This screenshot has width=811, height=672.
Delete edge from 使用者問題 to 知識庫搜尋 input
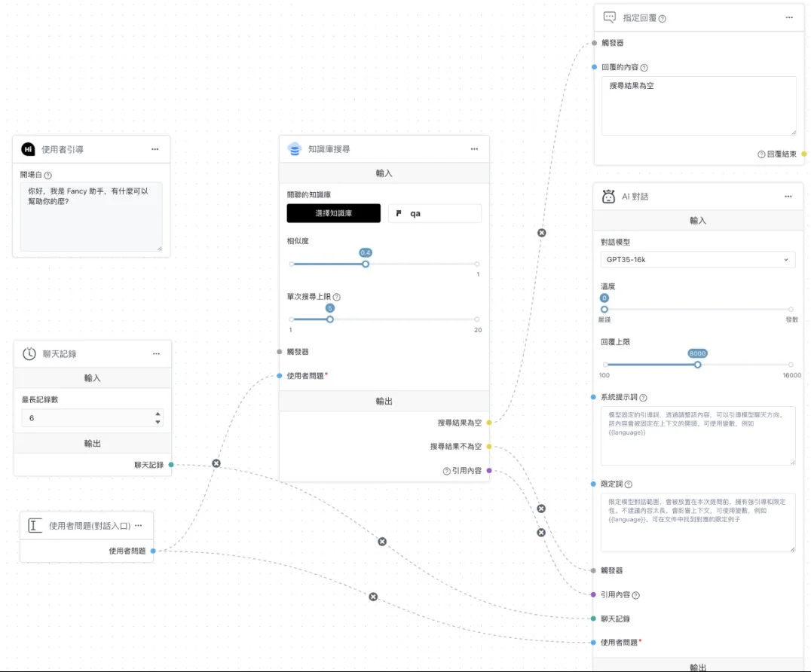click(x=216, y=463)
